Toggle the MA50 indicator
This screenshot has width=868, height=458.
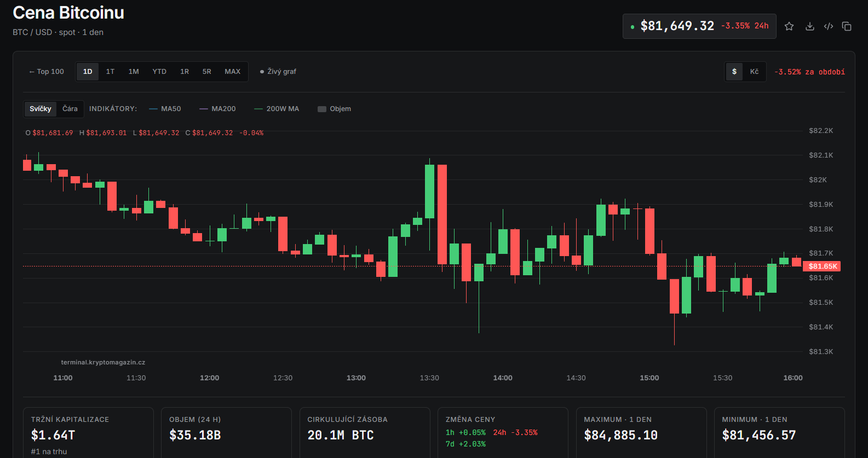point(165,109)
